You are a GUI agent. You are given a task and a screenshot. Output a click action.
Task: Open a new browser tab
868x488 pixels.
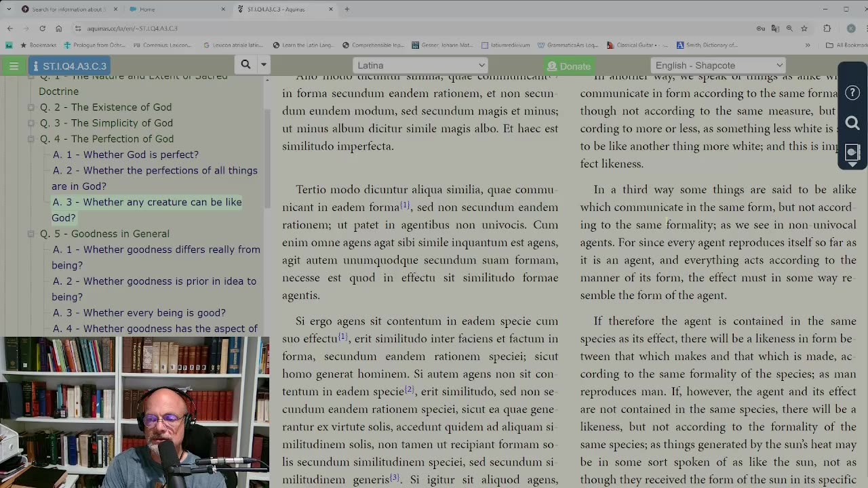coord(347,9)
